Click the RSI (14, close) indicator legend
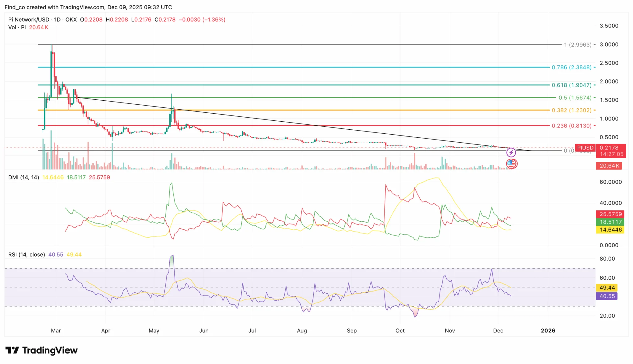Viewport: 633px width, 364px height. [x=27, y=255]
